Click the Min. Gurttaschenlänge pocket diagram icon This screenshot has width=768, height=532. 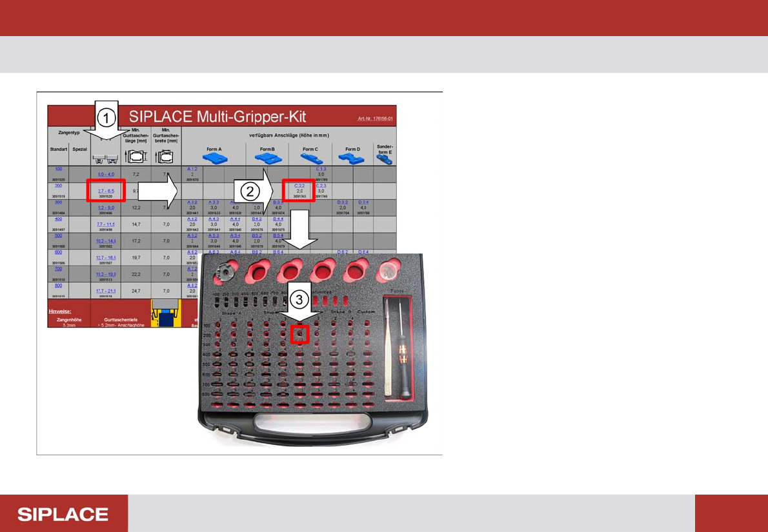[135, 155]
